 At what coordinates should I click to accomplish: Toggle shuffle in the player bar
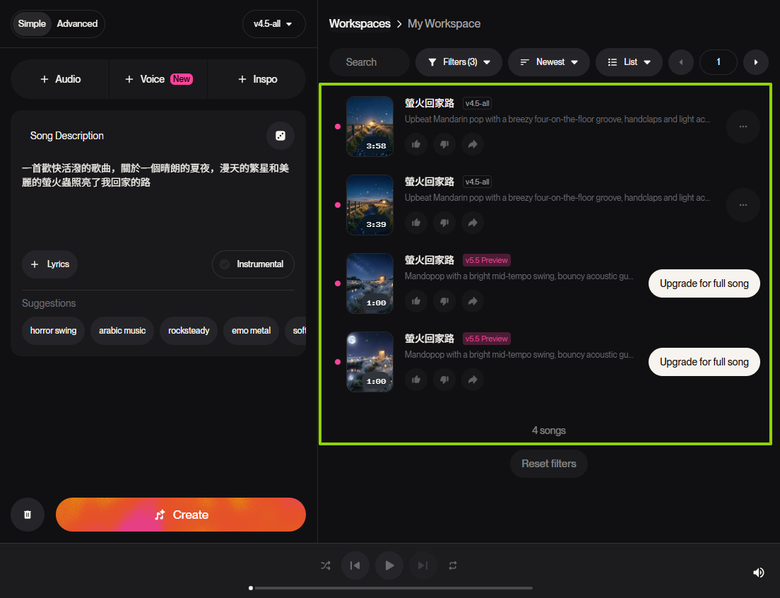click(325, 565)
